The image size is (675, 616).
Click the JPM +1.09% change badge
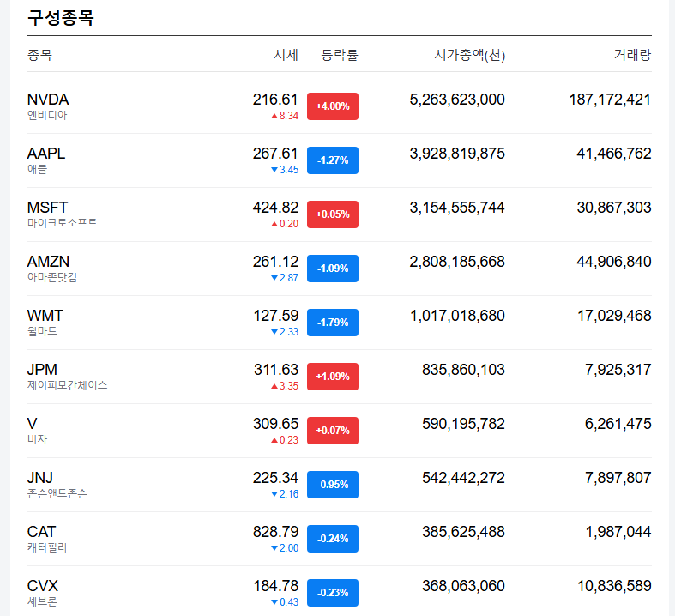point(332,377)
